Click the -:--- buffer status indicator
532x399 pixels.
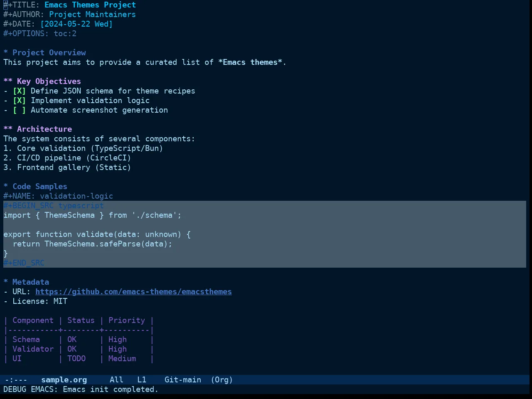pyautogui.click(x=16, y=380)
